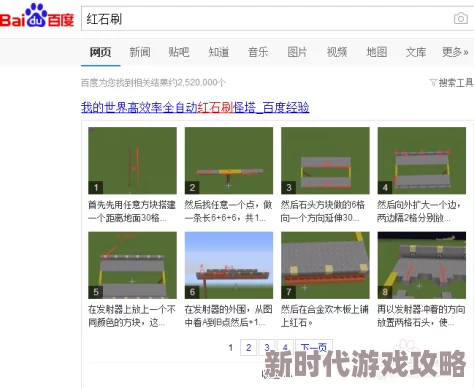Open step 7 thumbnail image
This screenshot has width=474, height=388.
point(325,265)
